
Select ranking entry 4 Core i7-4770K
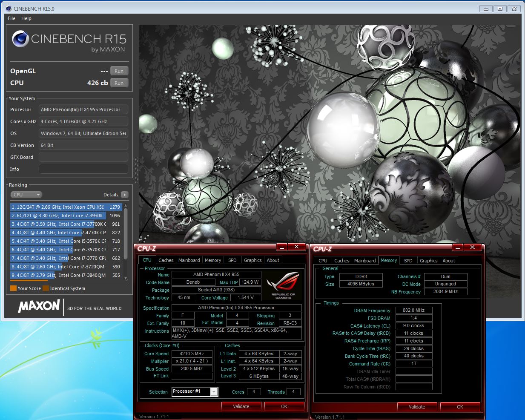[66, 233]
